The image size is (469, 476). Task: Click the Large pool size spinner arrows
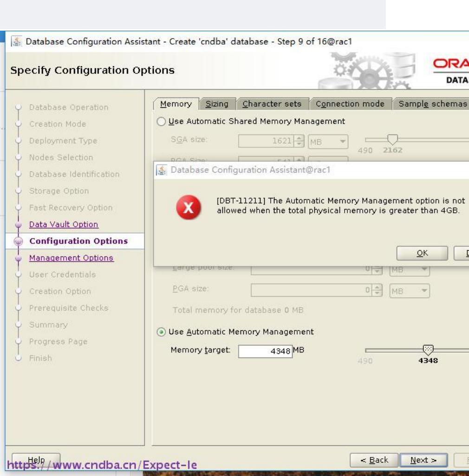tap(377, 269)
